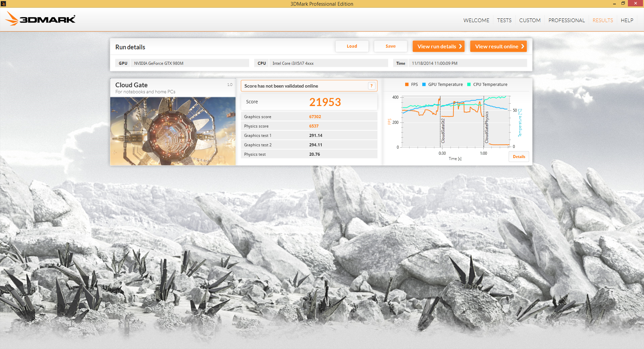Image resolution: width=644 pixels, height=349 pixels.
Task: Click Physics score value 6537
Action: click(314, 126)
